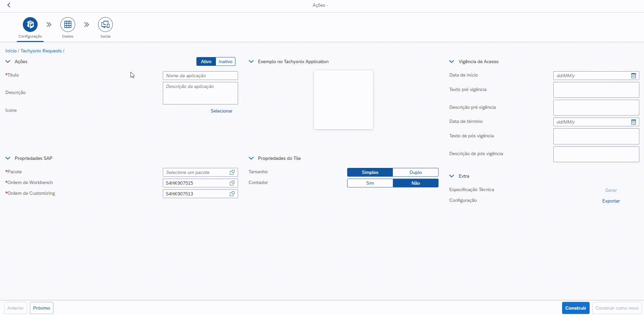Collapse the Propriedades SAP section
This screenshot has width=644, height=315.
pyautogui.click(x=8, y=158)
